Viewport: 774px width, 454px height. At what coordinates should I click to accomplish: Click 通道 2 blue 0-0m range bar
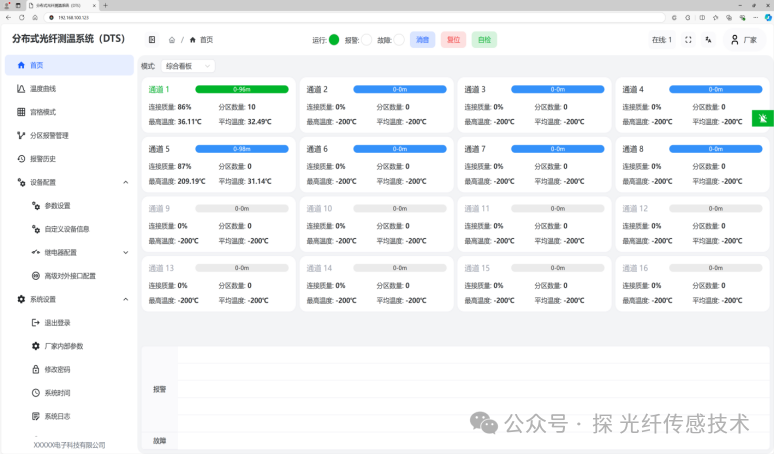point(400,89)
